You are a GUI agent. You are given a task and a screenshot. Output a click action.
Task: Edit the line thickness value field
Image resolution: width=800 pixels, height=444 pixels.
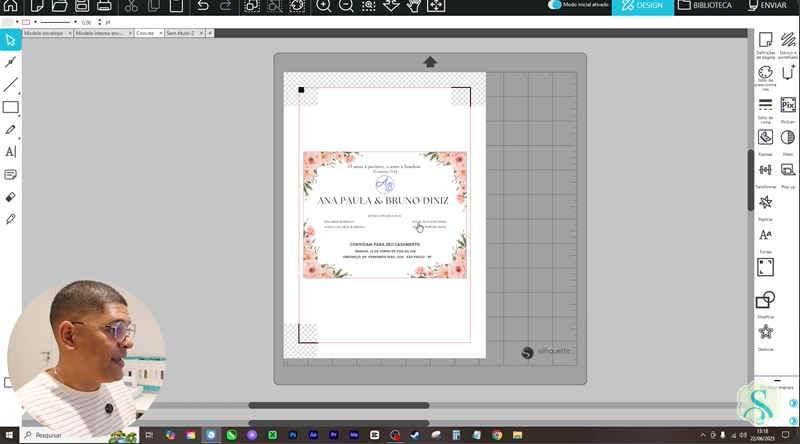pos(88,22)
